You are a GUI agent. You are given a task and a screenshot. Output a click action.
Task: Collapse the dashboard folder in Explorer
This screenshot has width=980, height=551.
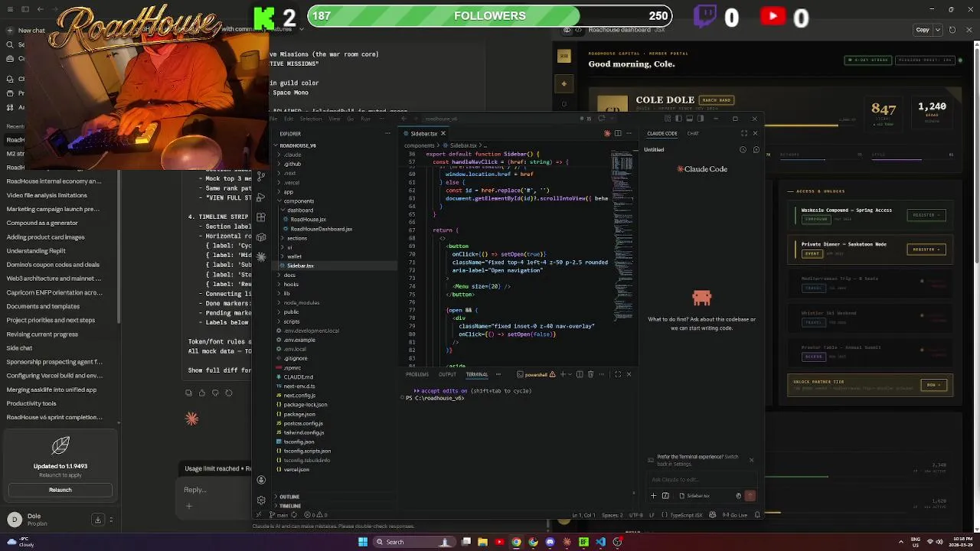point(334,210)
